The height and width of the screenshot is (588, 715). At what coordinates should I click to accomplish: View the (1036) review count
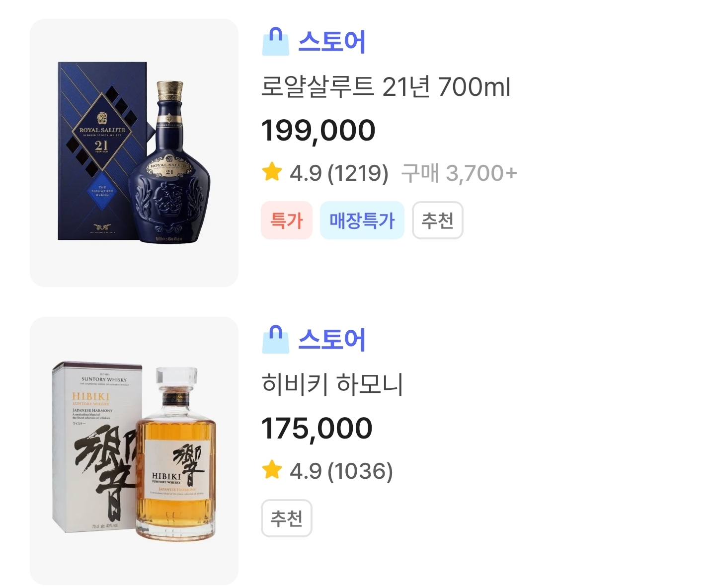pyautogui.click(x=360, y=471)
